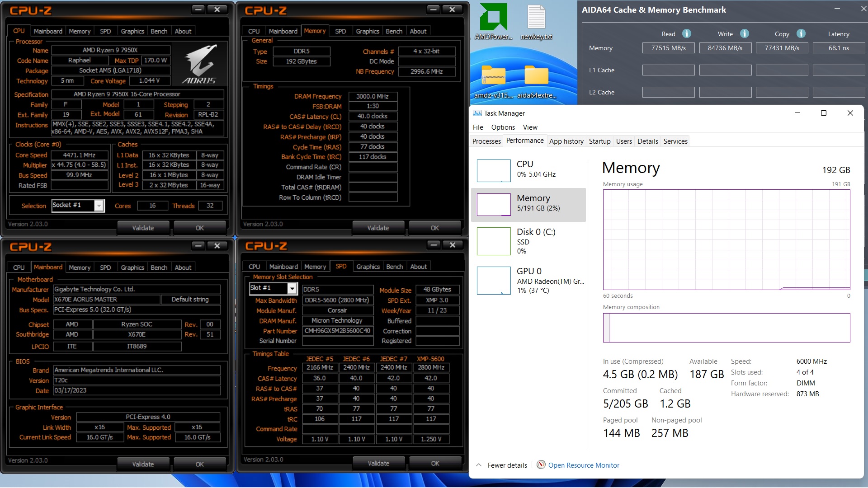The image size is (868, 488).
Task: Click the Resource Monitor icon
Action: pyautogui.click(x=541, y=465)
